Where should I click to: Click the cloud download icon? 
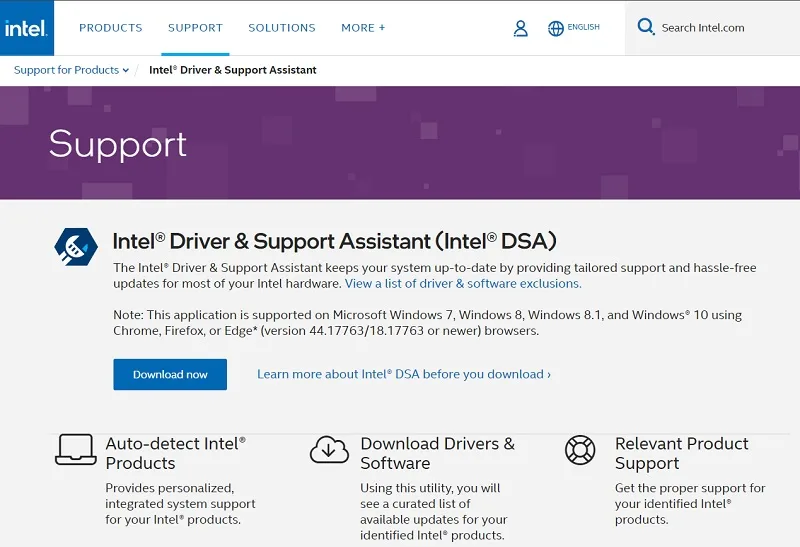click(329, 450)
